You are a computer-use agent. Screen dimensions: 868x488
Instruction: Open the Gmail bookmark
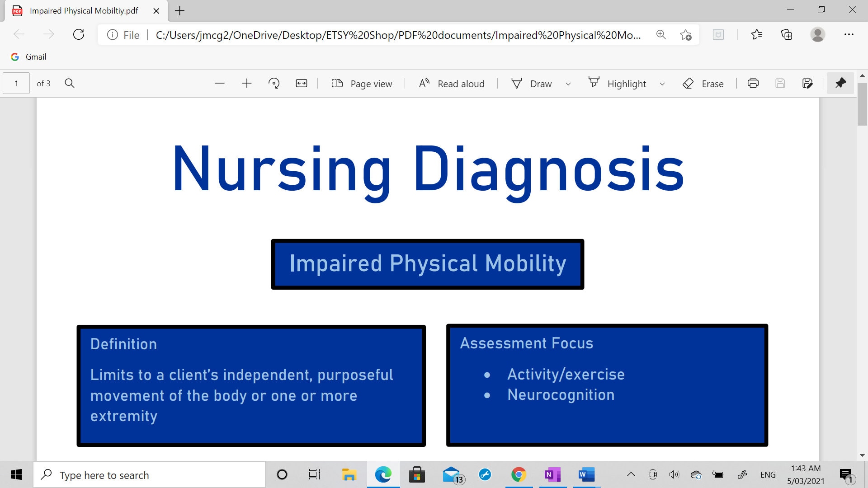(28, 56)
